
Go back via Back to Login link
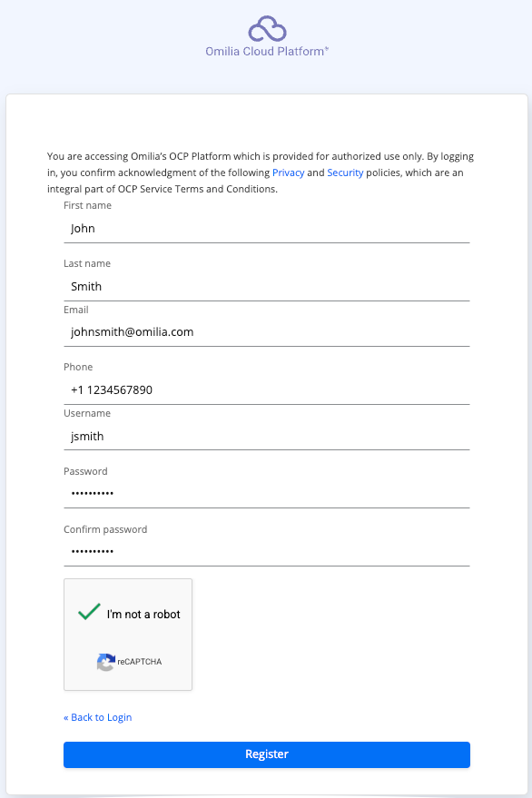coord(98,717)
